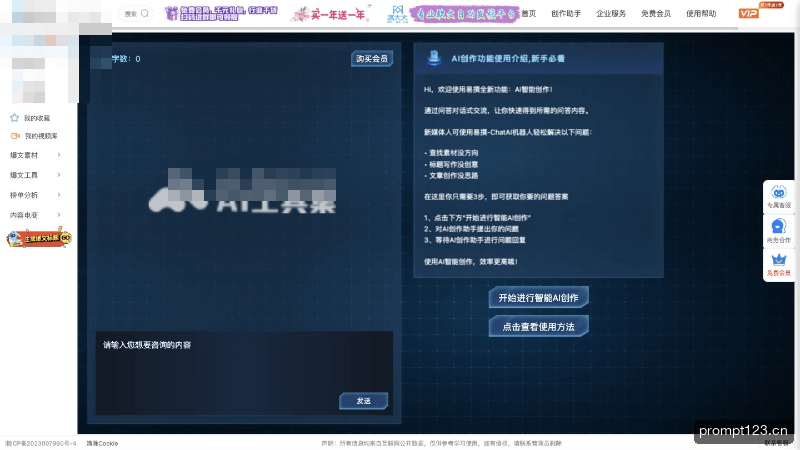Viewport: 800px width, 450px height.
Task: Expand the 爆文素材 sidebar menu
Action: click(x=35, y=155)
